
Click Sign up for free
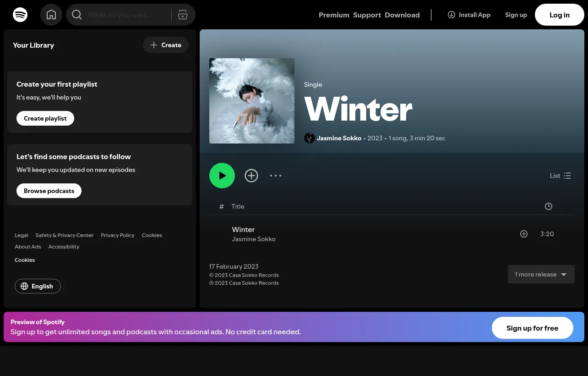tap(533, 328)
